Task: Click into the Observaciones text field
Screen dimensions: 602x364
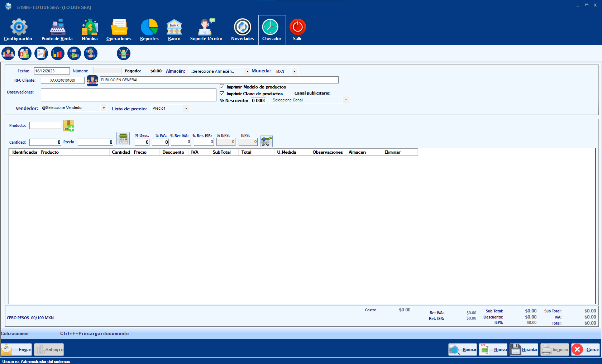Action: click(x=128, y=95)
